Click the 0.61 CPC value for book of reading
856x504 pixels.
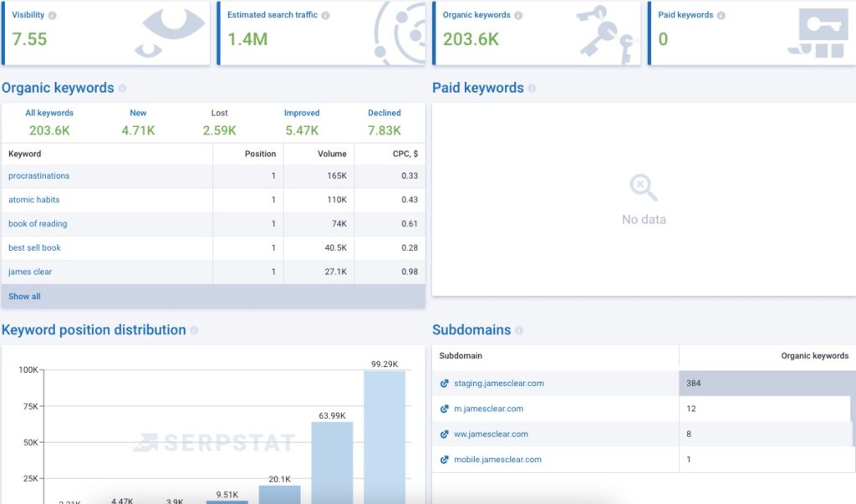coord(410,224)
